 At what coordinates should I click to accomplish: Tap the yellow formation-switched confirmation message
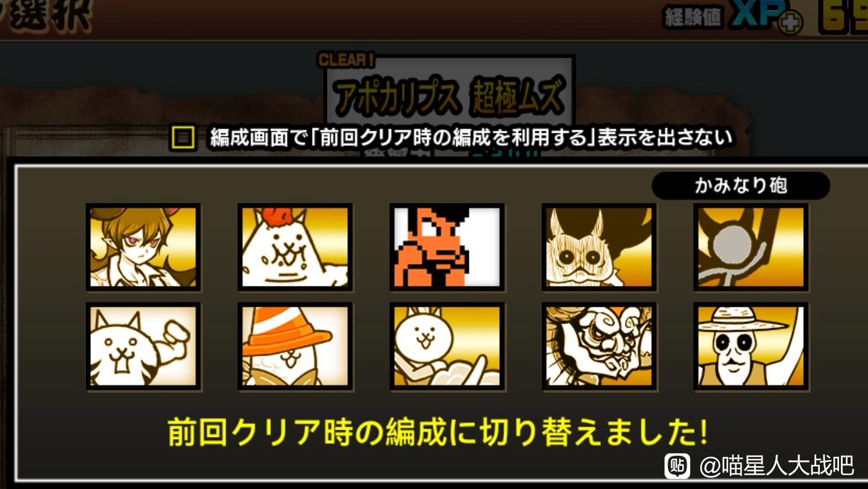tap(437, 432)
